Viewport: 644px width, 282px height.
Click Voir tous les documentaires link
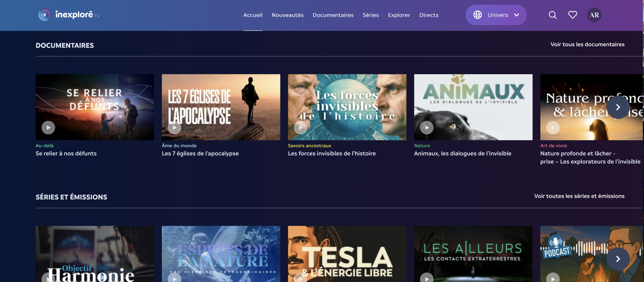point(587,44)
